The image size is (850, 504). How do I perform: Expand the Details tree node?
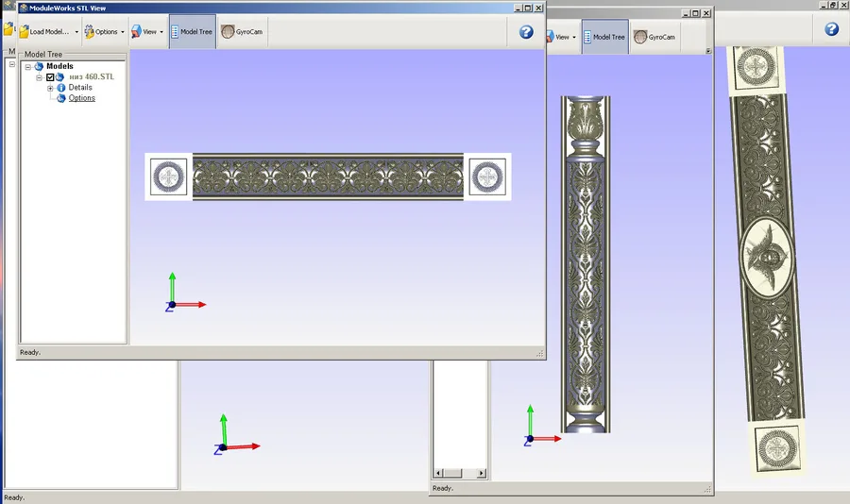point(50,88)
